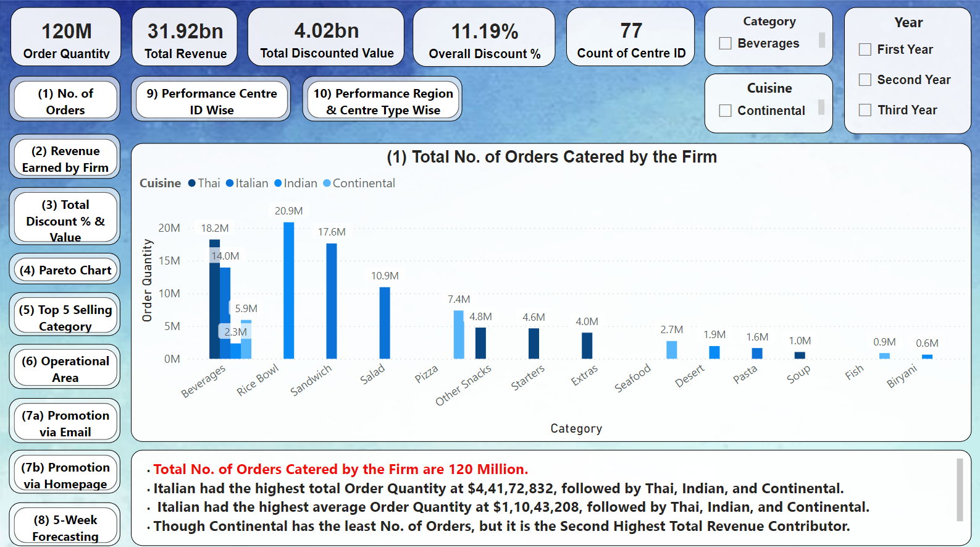Screen dimensions: 980x547
Task: Open 9) Performance Centre ID Wise page
Action: tap(211, 100)
